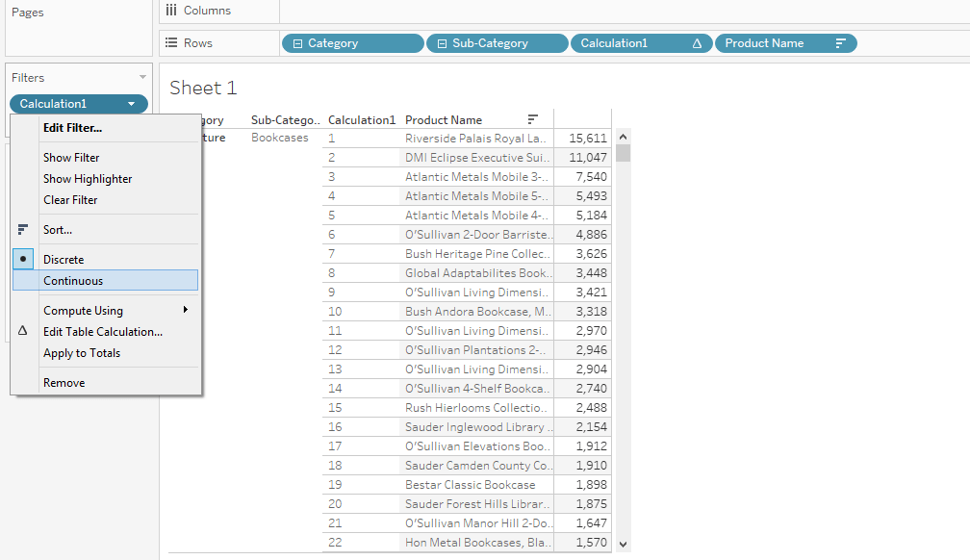The width and height of the screenshot is (970, 560).
Task: Choose Edit Filter... from context menu
Action: [72, 127]
